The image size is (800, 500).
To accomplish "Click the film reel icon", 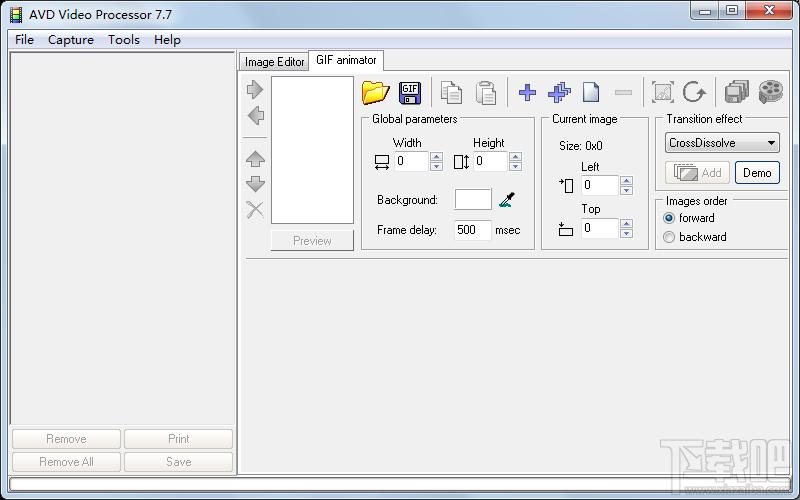I will click(x=770, y=92).
